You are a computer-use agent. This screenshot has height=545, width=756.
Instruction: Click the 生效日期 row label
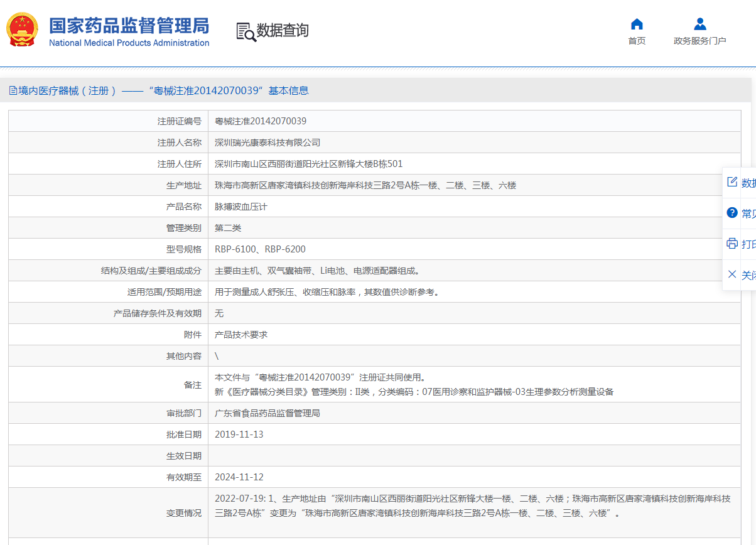(x=184, y=456)
